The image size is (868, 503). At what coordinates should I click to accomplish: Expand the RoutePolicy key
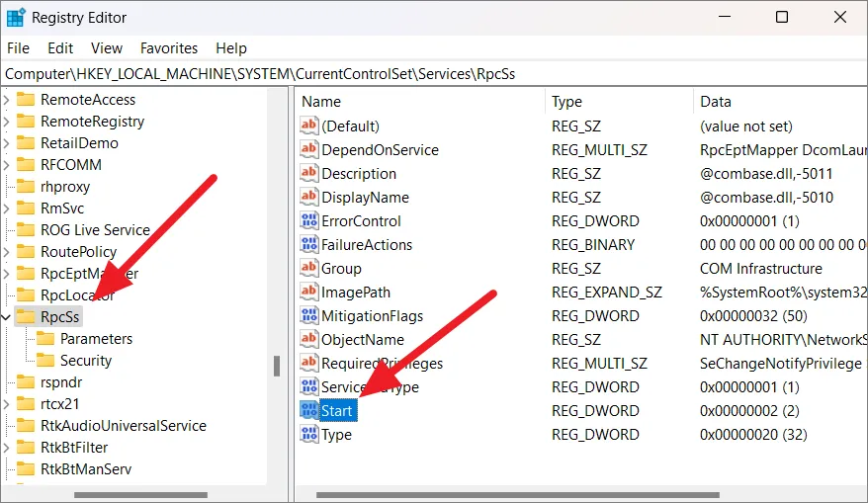6,252
